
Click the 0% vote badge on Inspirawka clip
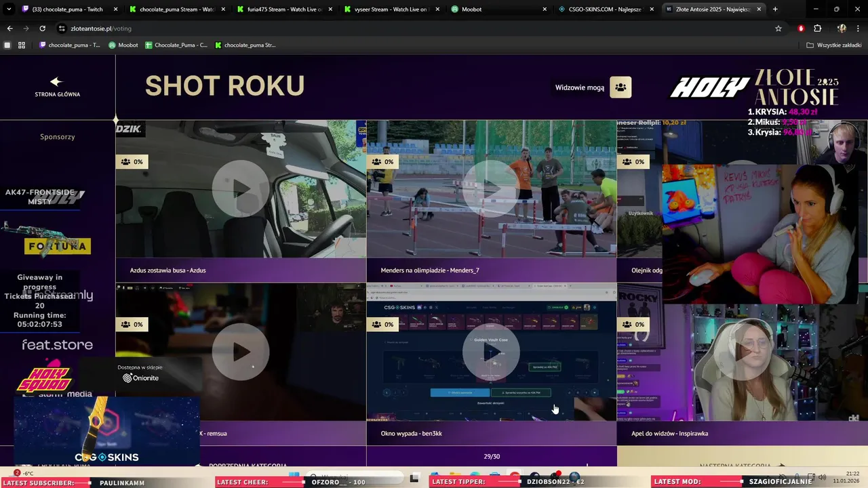634,325
